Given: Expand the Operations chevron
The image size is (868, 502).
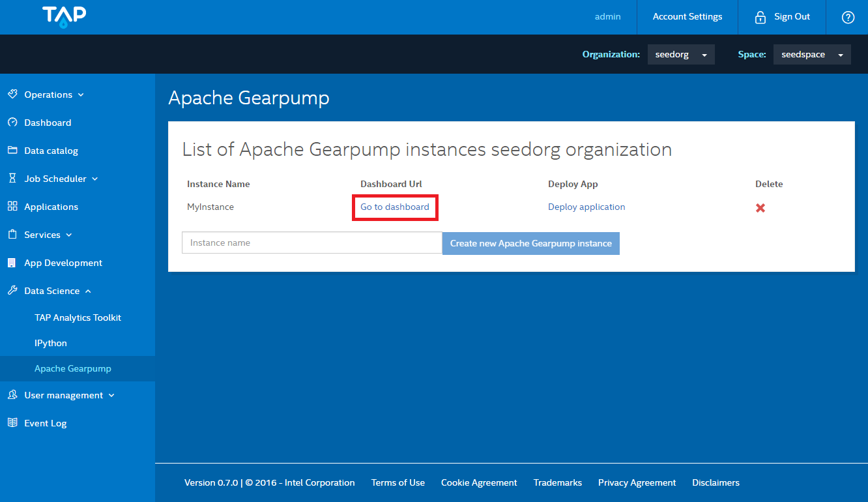Looking at the screenshot, I should pyautogui.click(x=81, y=95).
